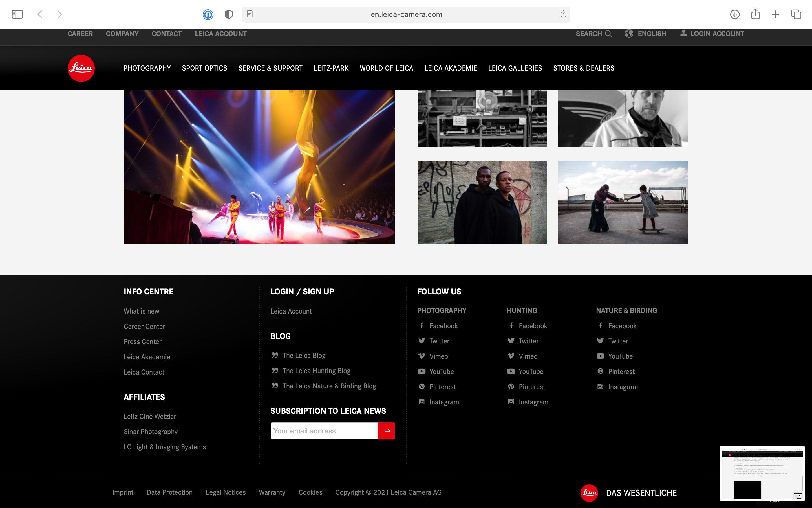Open Photography Vimeo link
The width and height of the screenshot is (812, 508).
pyautogui.click(x=433, y=356)
